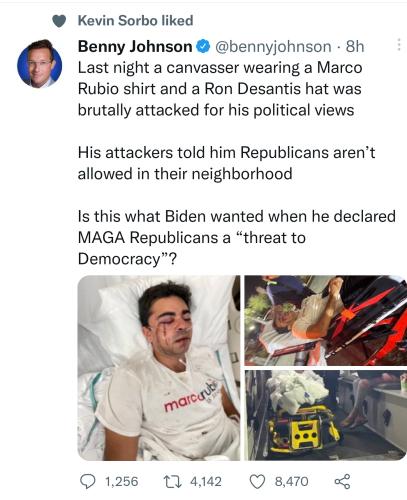Click the tweet paragraph mentioning Biden
This screenshot has width=407, height=500.
[x=237, y=237]
